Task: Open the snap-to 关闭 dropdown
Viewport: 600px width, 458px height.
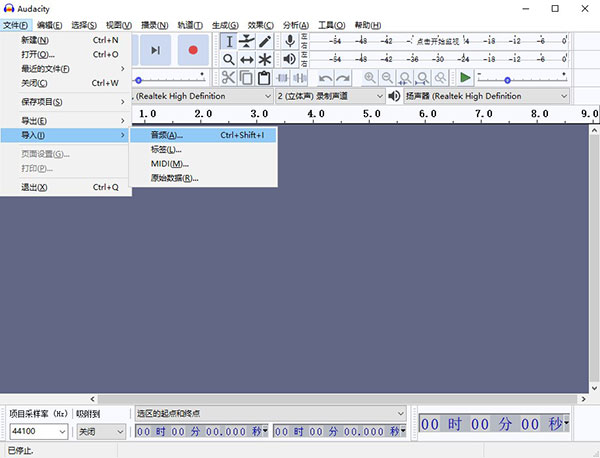Action: (121, 431)
